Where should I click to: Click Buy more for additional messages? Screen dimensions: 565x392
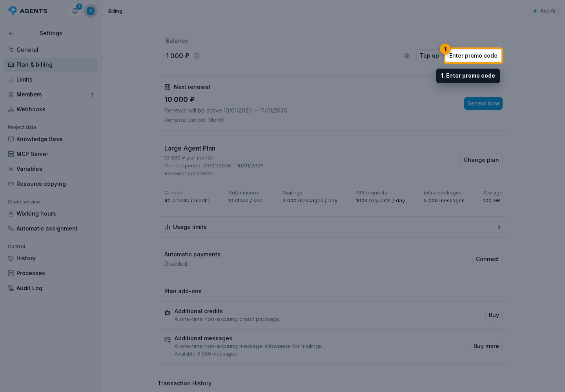tap(486, 346)
